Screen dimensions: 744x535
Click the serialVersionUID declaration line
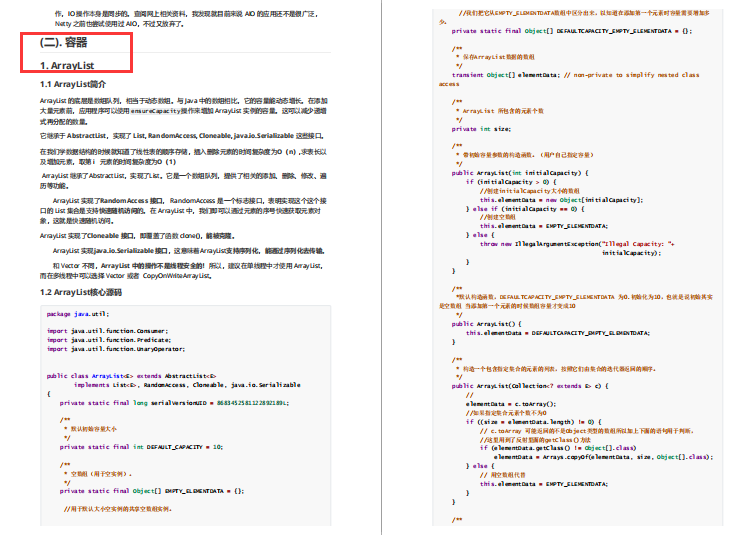[174, 403]
